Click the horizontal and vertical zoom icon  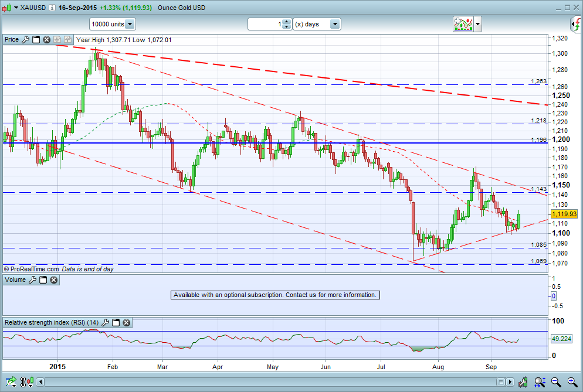pyautogui.click(x=540, y=381)
